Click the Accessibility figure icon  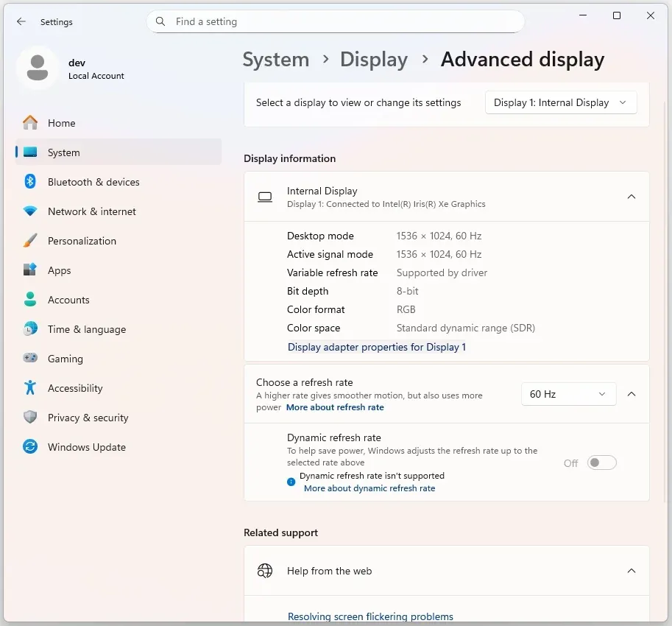30,388
